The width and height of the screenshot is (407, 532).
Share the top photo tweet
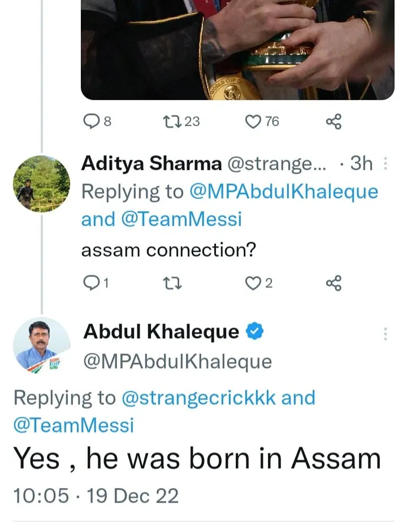click(x=334, y=122)
